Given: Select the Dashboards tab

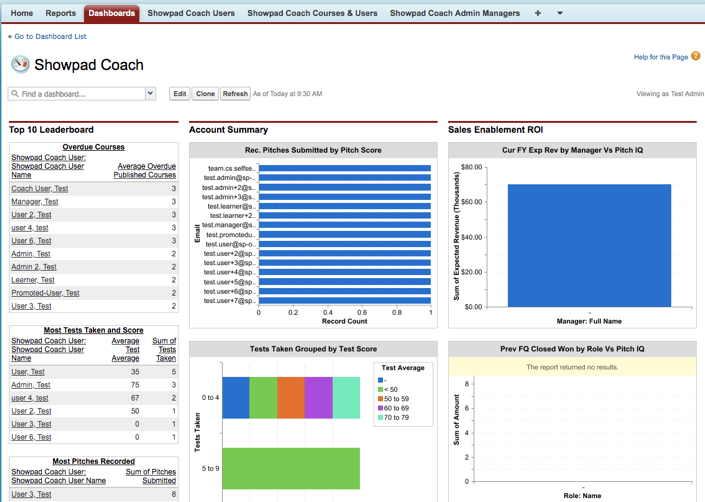Looking at the screenshot, I should [x=112, y=13].
